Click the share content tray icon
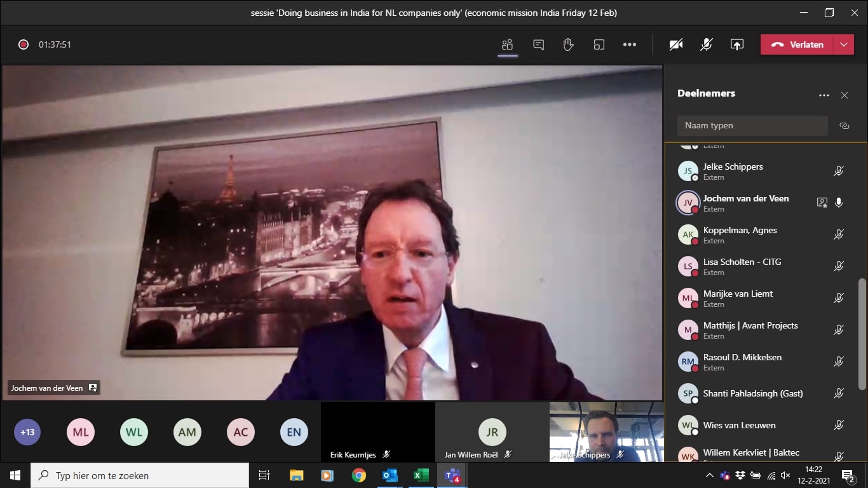The width and height of the screenshot is (868, 488). (x=736, y=44)
